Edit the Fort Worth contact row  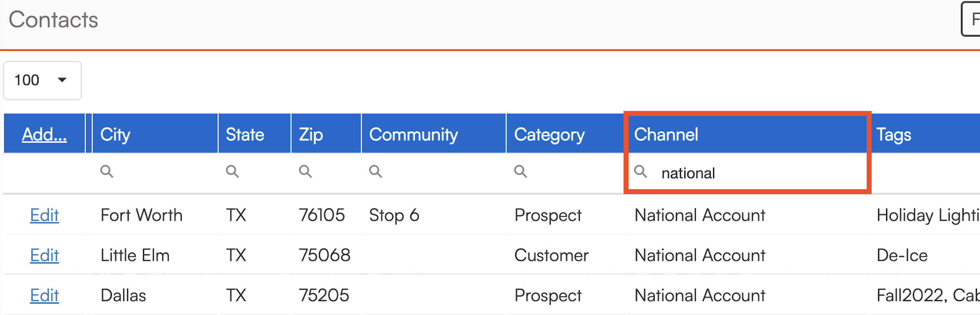[x=44, y=215]
